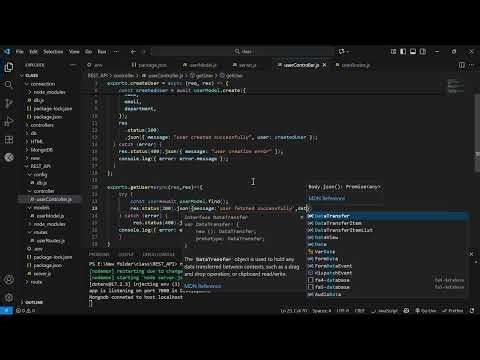Click Prettier in status bar
This screenshot has height=360, width=480.
pos(453,311)
